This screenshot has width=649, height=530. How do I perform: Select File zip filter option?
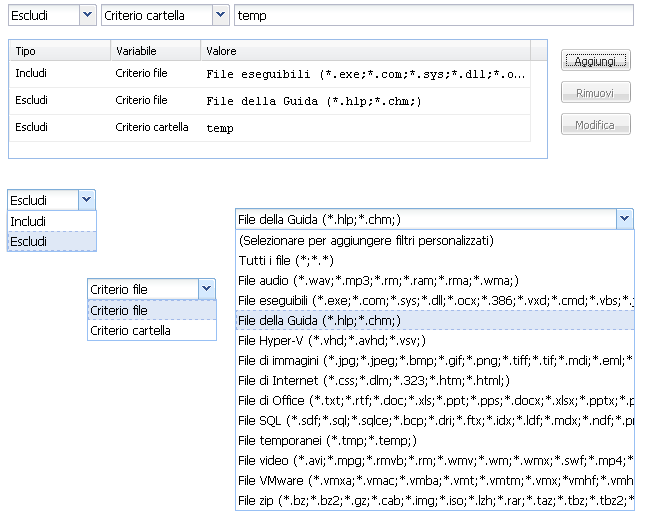(x=434, y=500)
